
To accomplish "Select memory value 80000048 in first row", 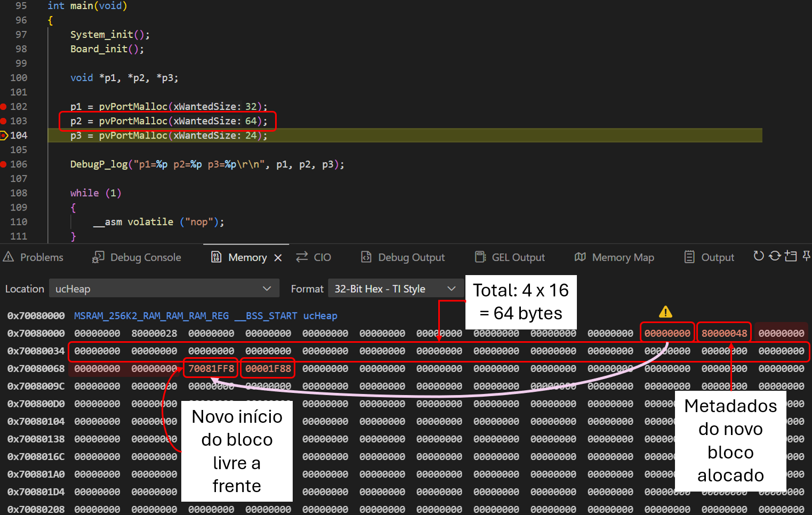I will (x=724, y=334).
